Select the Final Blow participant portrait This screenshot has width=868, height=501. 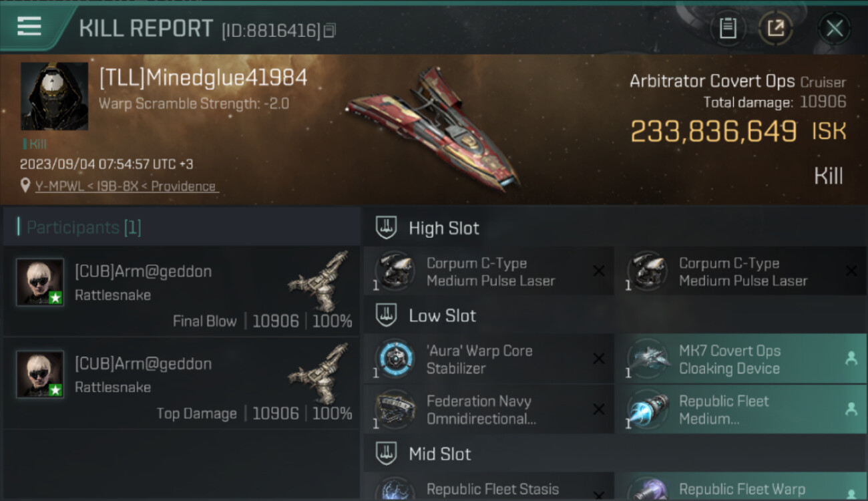pyautogui.click(x=40, y=282)
